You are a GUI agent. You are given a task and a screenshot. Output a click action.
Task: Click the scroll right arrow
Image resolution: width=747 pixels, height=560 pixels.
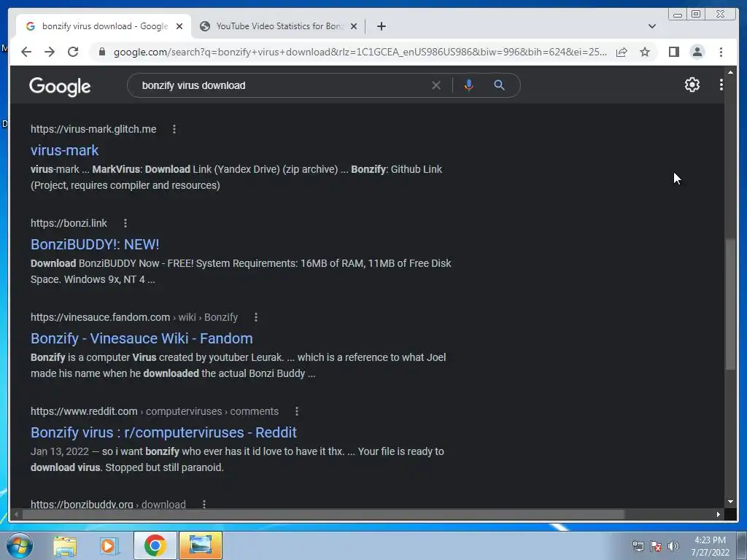718,514
